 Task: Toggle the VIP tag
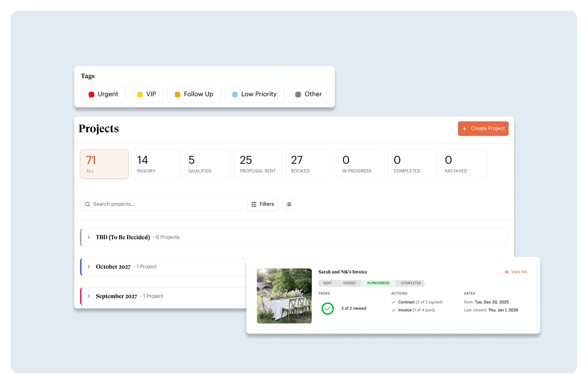pyautogui.click(x=146, y=94)
